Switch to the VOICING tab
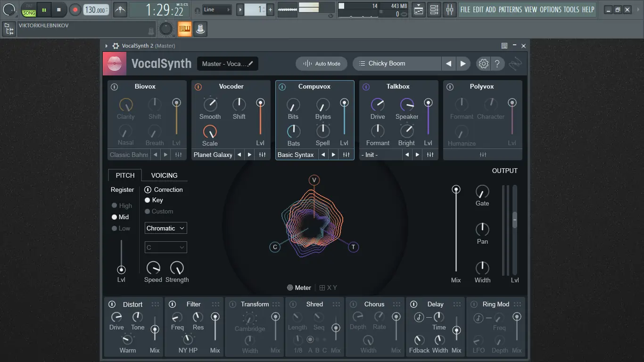The height and width of the screenshot is (362, 644). click(164, 175)
